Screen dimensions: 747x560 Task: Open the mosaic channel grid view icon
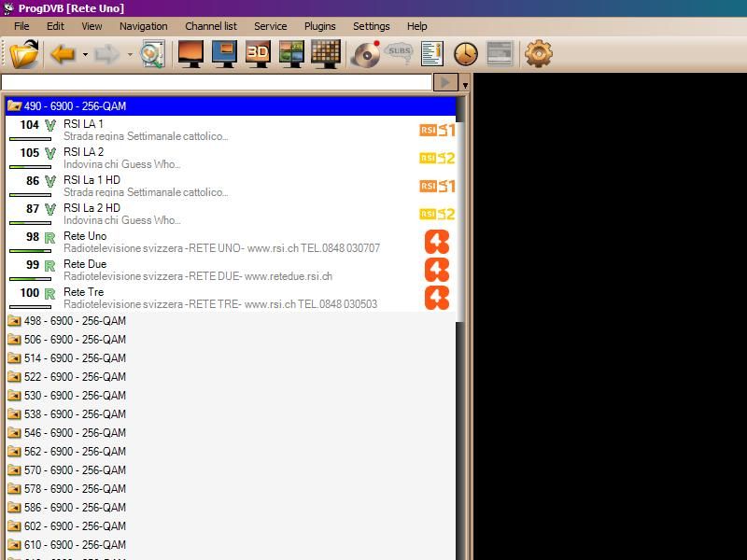pos(325,54)
